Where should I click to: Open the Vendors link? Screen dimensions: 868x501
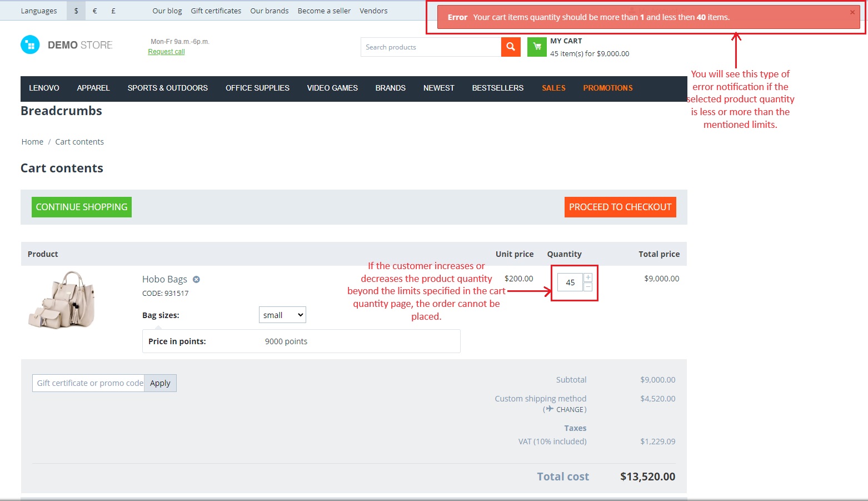pyautogui.click(x=373, y=11)
